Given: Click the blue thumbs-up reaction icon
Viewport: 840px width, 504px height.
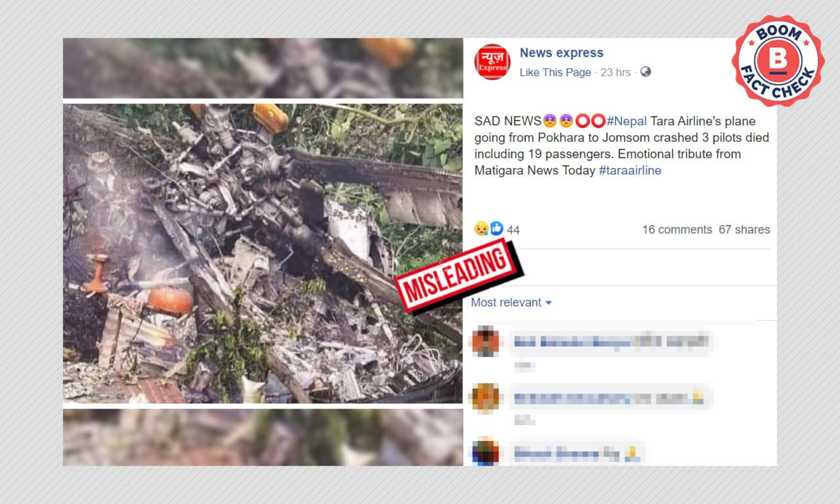Looking at the screenshot, I should point(497,228).
